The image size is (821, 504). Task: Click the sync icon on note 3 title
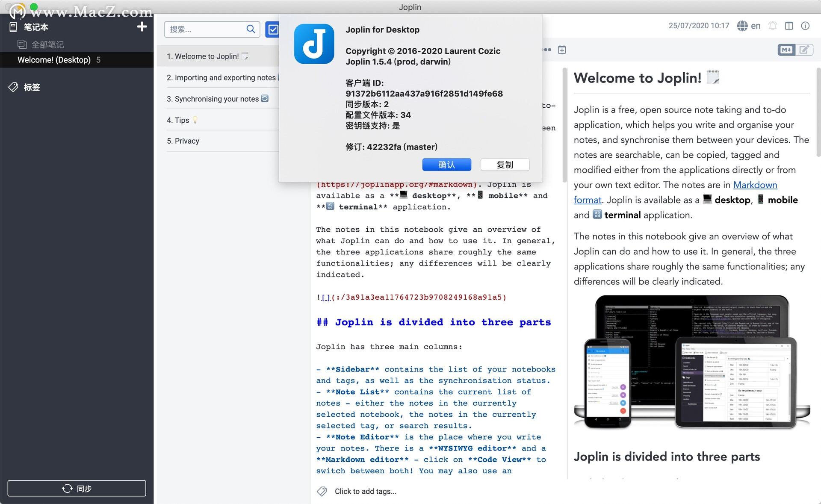[x=265, y=98]
